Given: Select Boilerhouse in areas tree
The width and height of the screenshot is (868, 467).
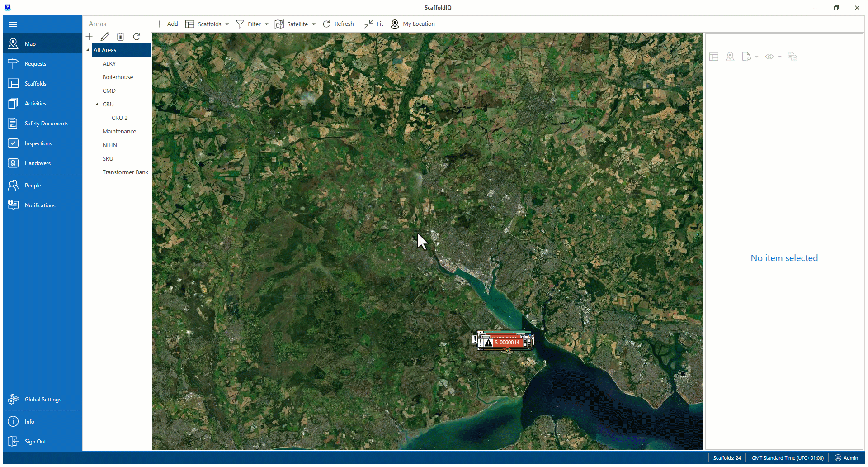Looking at the screenshot, I should tap(118, 77).
